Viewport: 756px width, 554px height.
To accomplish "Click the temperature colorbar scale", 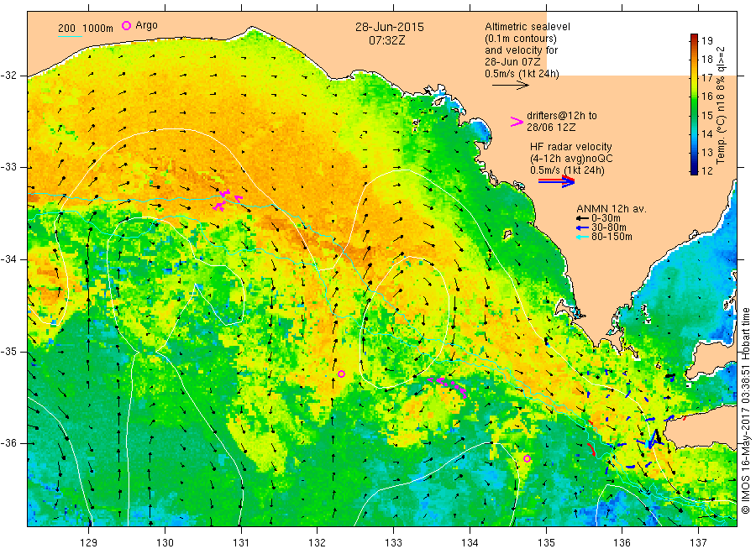I will click(694, 103).
